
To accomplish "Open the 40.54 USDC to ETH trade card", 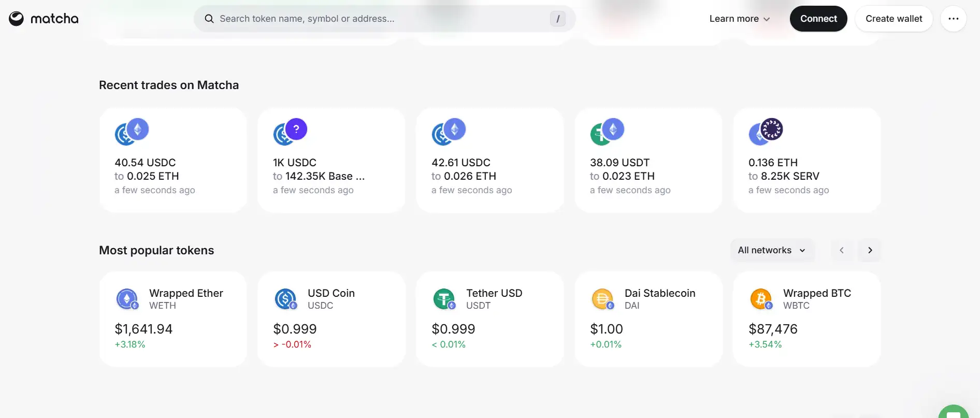I will (173, 161).
